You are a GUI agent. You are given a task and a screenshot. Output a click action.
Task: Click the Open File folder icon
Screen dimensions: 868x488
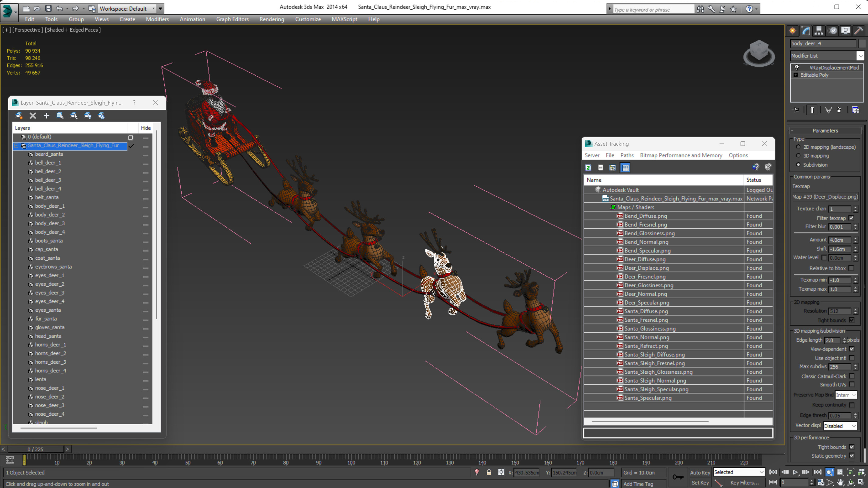37,9
